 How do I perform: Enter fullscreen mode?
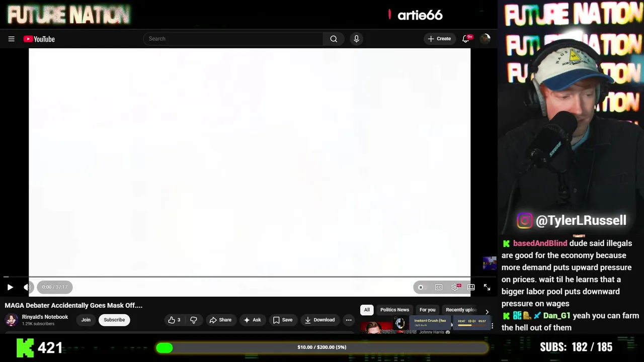click(x=487, y=287)
